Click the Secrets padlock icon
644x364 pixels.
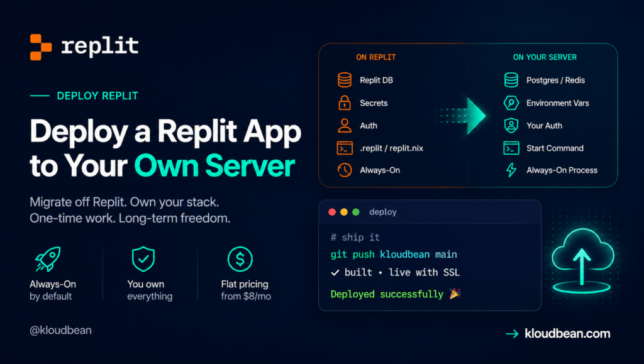(x=344, y=102)
